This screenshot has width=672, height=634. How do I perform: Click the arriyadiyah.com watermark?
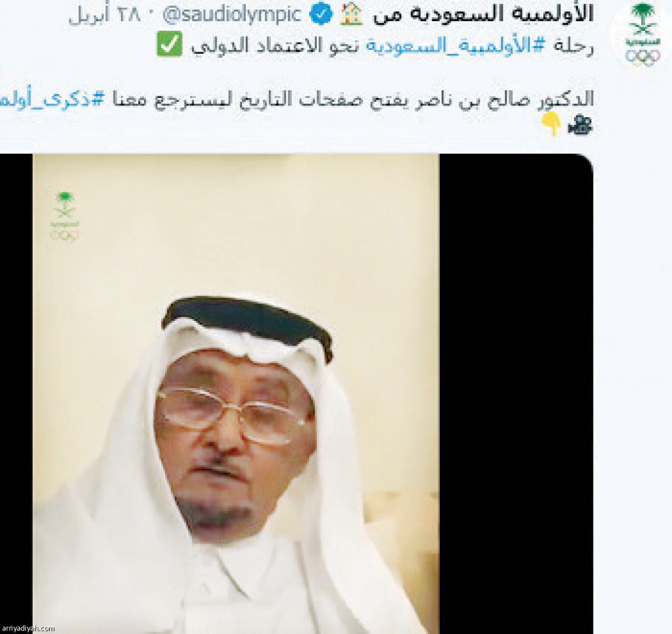click(x=28, y=628)
